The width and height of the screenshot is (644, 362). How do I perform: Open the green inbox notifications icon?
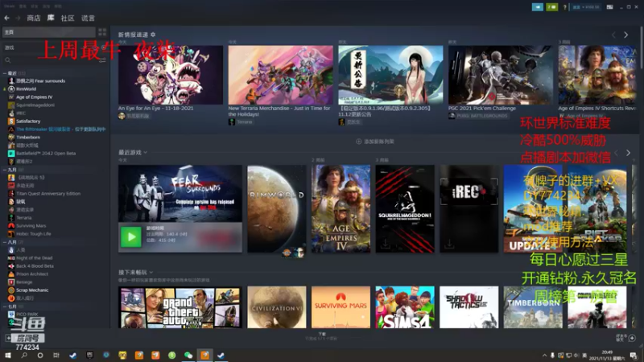click(x=551, y=7)
